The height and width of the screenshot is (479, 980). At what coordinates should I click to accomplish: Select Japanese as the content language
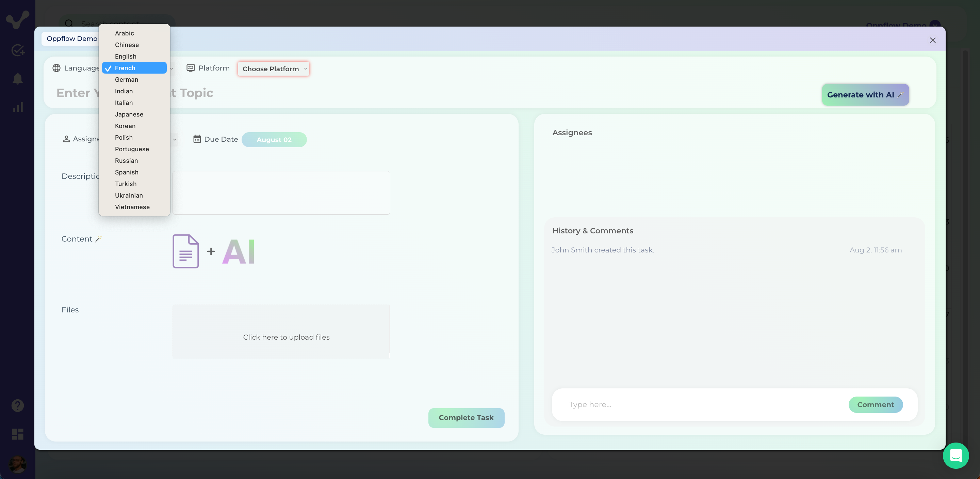(129, 114)
